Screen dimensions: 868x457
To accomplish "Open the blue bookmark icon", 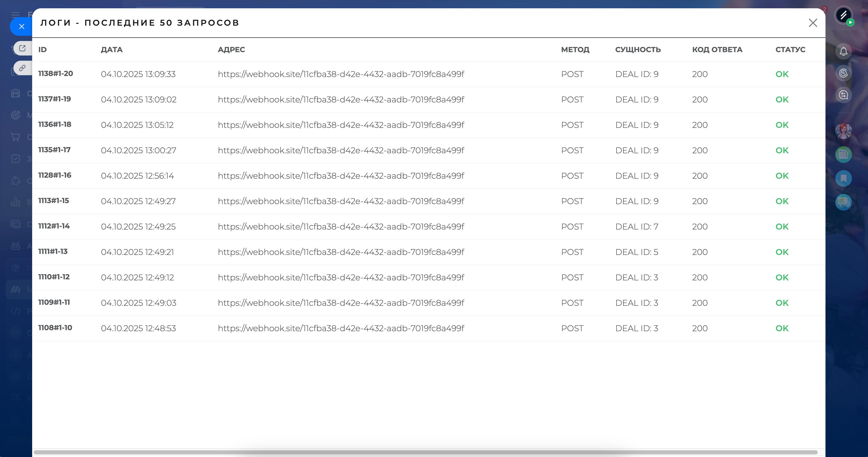I will tap(843, 178).
